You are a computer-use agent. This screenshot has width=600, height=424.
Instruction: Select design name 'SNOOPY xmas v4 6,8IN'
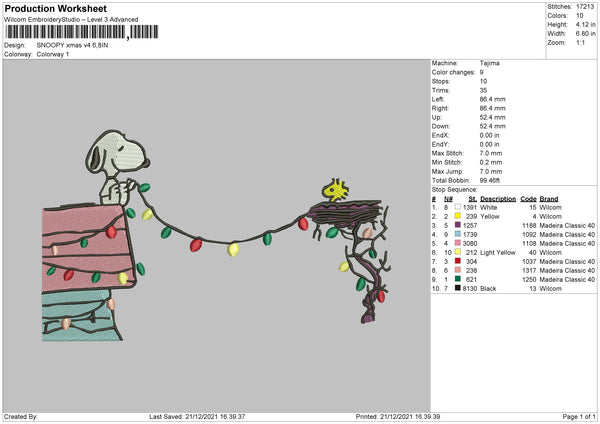[x=72, y=45]
